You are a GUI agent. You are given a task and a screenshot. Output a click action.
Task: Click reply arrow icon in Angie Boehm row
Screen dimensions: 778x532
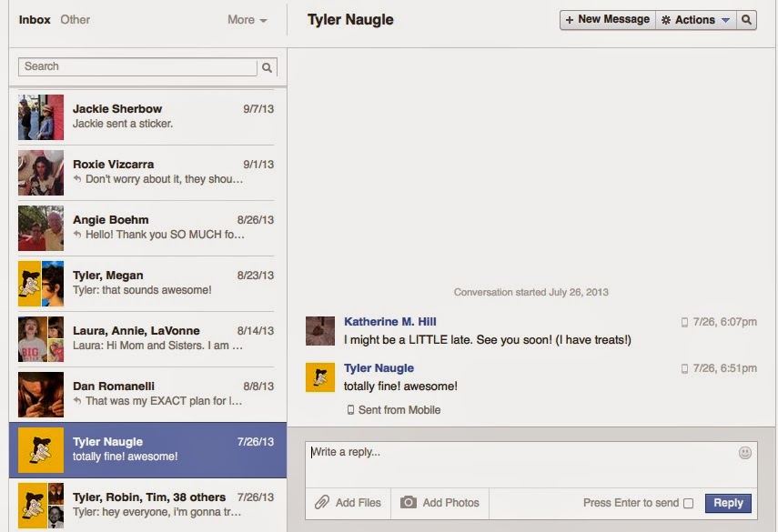pyautogui.click(x=77, y=234)
